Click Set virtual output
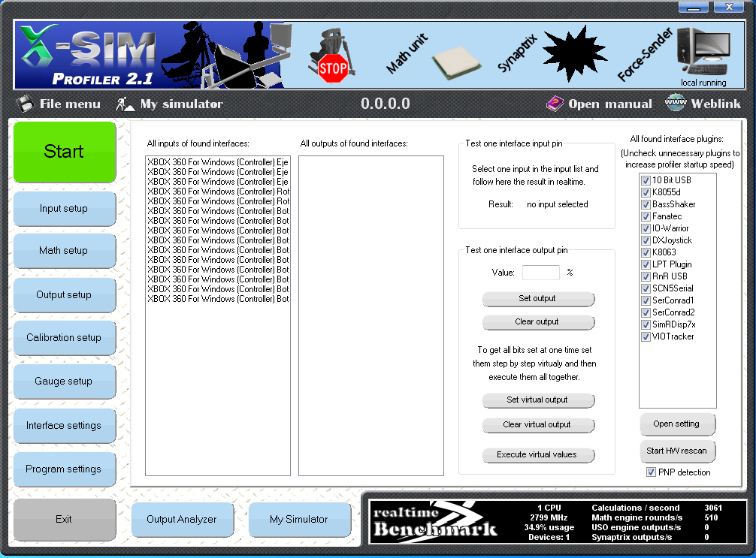The width and height of the screenshot is (756, 558). (538, 400)
